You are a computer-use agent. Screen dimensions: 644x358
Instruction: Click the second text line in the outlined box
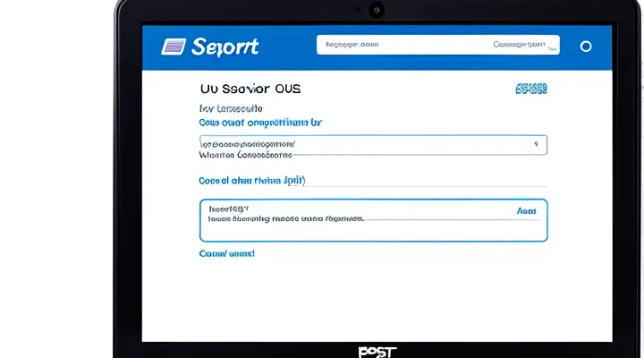[286, 218]
